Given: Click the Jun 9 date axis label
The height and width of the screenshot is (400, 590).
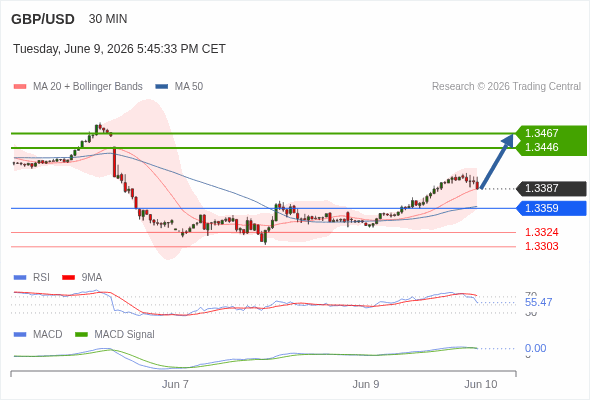Looking at the screenshot, I should click(x=366, y=385).
